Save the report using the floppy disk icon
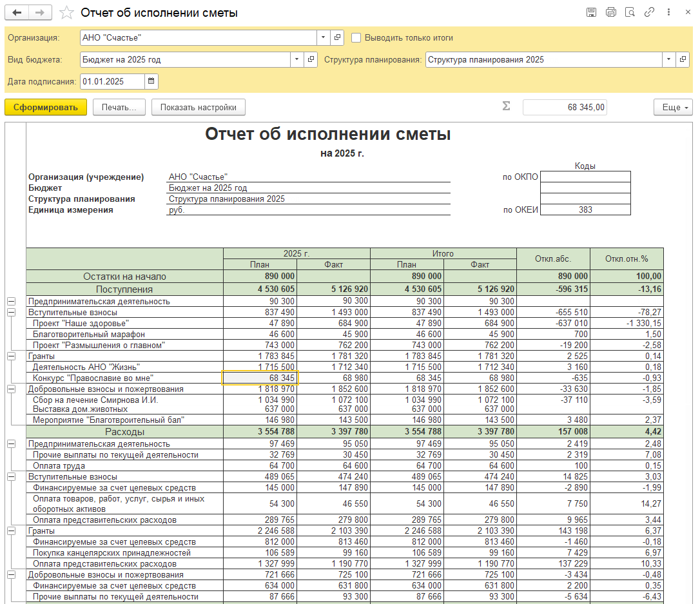This screenshot has height=604, width=700. 591,12
